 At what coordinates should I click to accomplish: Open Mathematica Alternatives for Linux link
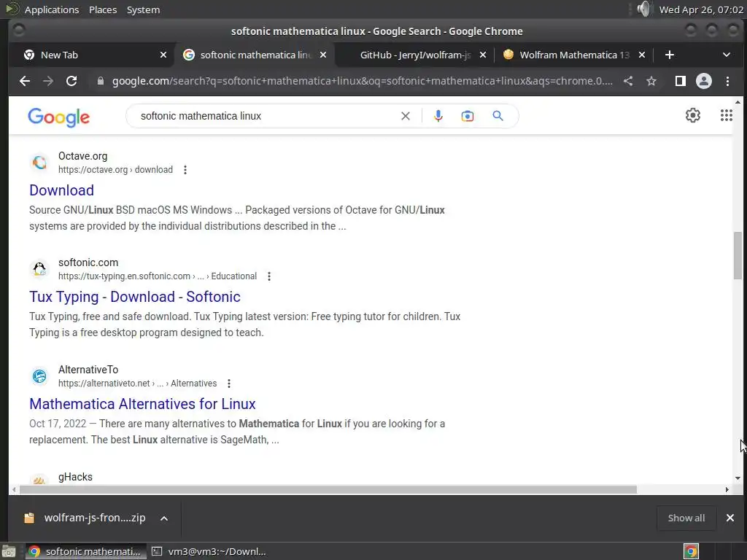point(142,404)
